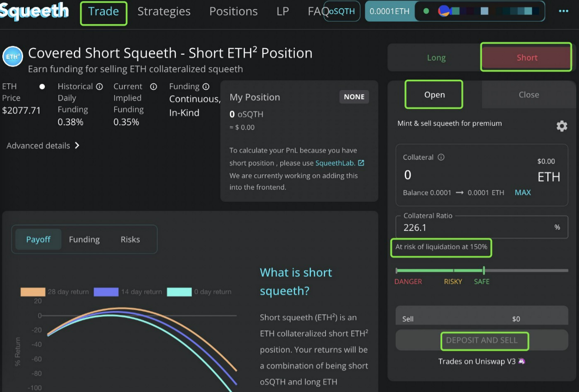579x392 pixels.
Task: Click the three-dot more options menu
Action: [563, 11]
